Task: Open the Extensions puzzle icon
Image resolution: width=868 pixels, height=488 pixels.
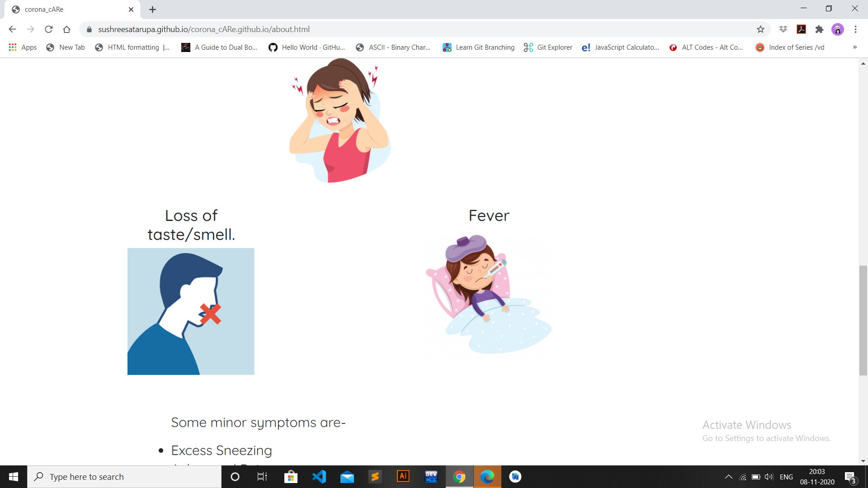Action: [x=819, y=29]
